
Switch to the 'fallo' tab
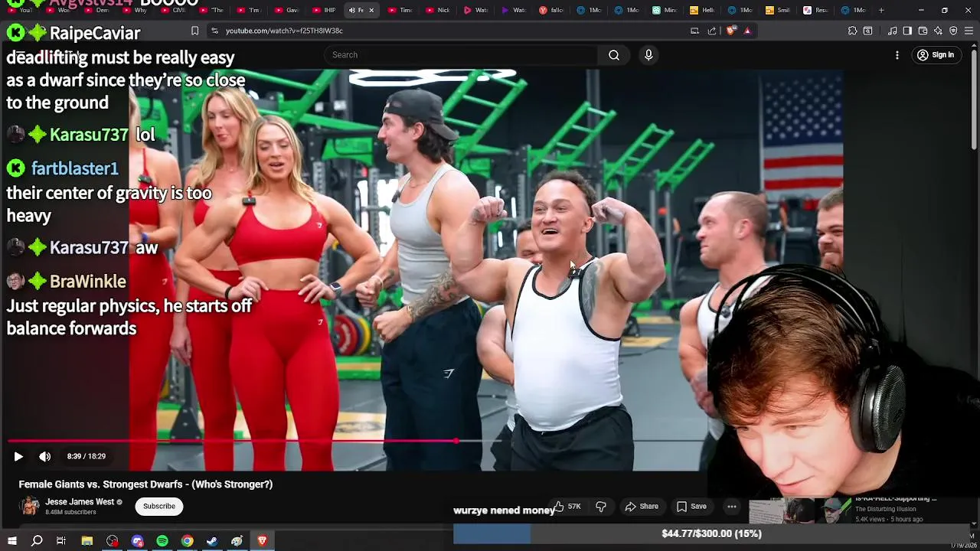tap(551, 10)
